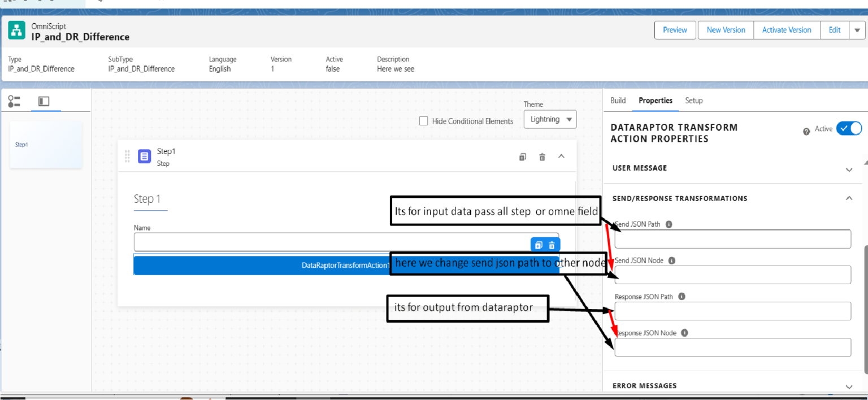The width and height of the screenshot is (868, 400).
Task: Click the drag handle dots on Step1
Action: click(127, 156)
